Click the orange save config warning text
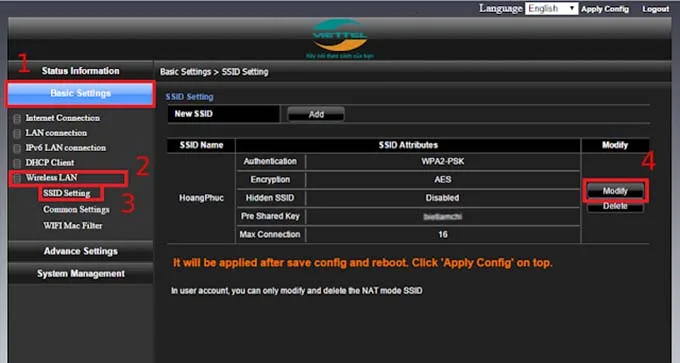 363,263
